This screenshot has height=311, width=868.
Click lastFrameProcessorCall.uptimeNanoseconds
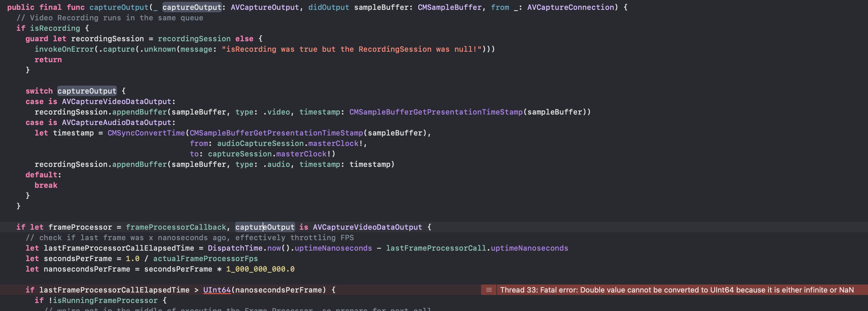pos(477,248)
